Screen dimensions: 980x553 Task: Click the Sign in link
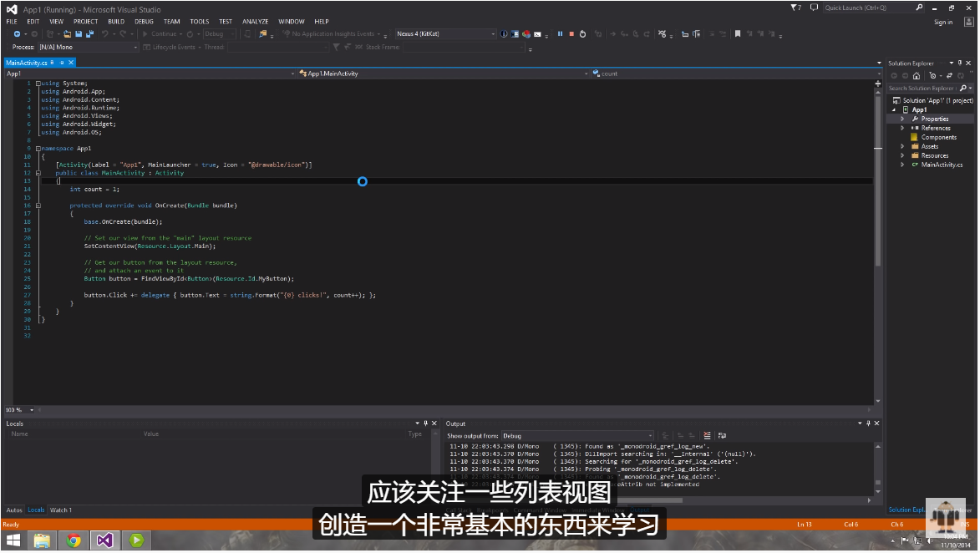click(943, 22)
